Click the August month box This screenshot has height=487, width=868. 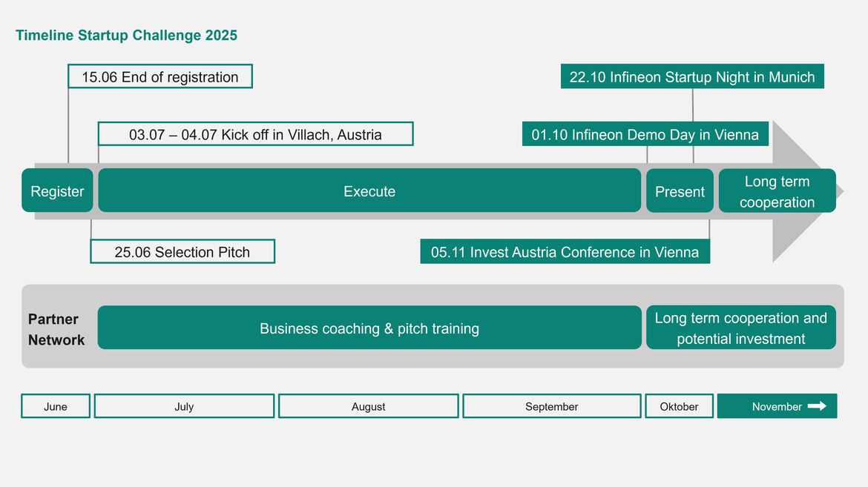(368, 406)
